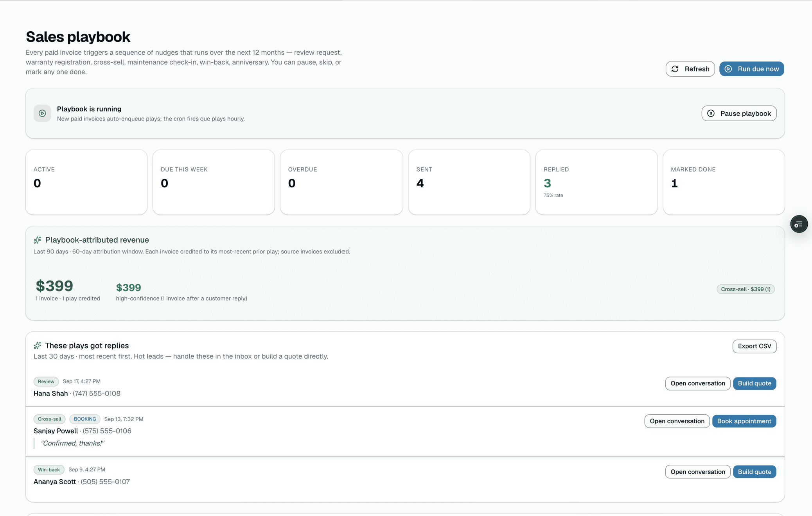
Task: Click phone number (575) 555-0106
Action: [107, 431]
